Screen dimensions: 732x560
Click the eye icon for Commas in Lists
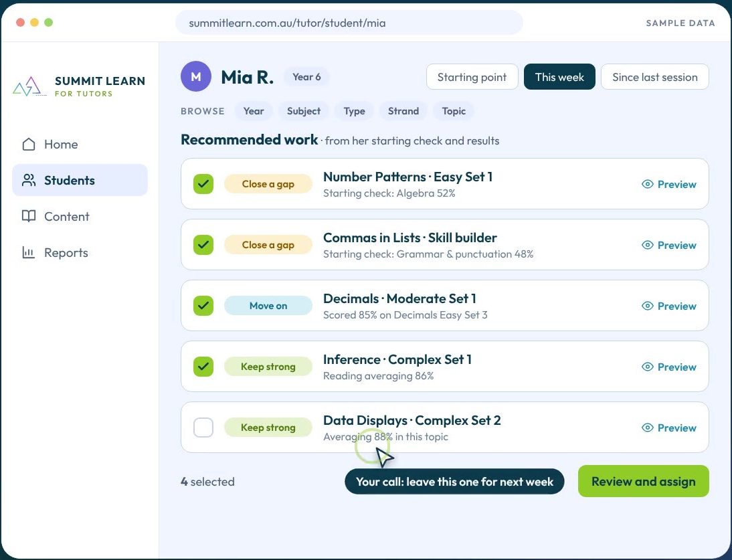(x=647, y=245)
